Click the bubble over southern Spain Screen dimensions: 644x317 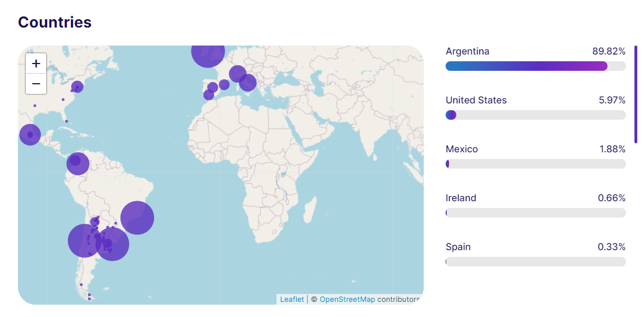coord(208,95)
